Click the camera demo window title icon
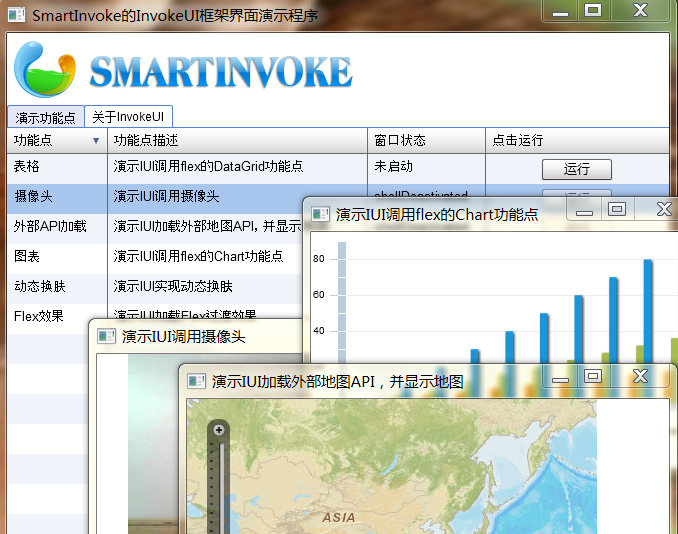The width and height of the screenshot is (678, 534). point(106,336)
